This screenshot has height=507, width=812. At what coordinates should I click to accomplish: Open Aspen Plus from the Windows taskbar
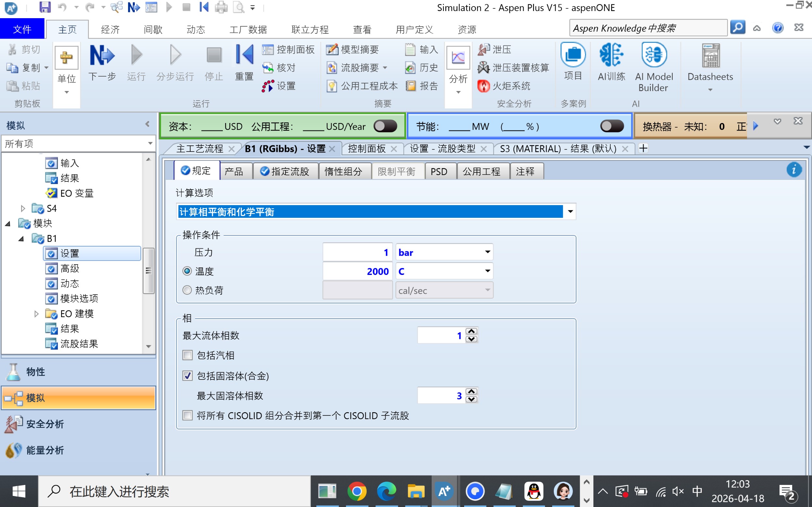pyautogui.click(x=444, y=491)
